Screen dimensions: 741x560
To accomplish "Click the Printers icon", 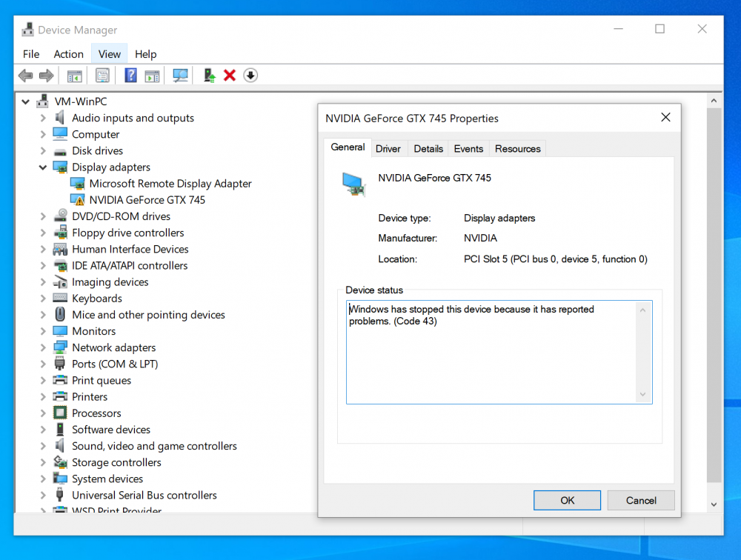I will pos(60,396).
